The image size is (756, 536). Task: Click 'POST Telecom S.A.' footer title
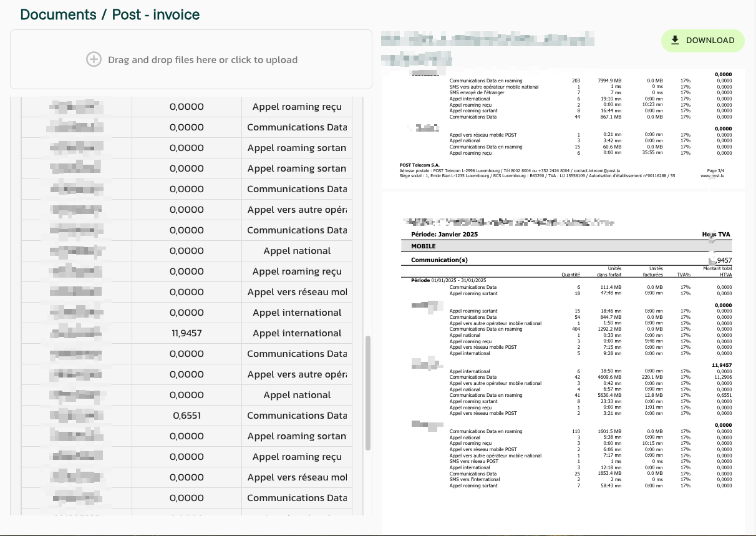pos(419,165)
